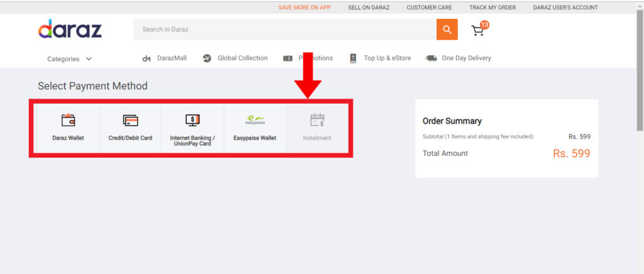Choose the Installment payment label

(x=317, y=138)
